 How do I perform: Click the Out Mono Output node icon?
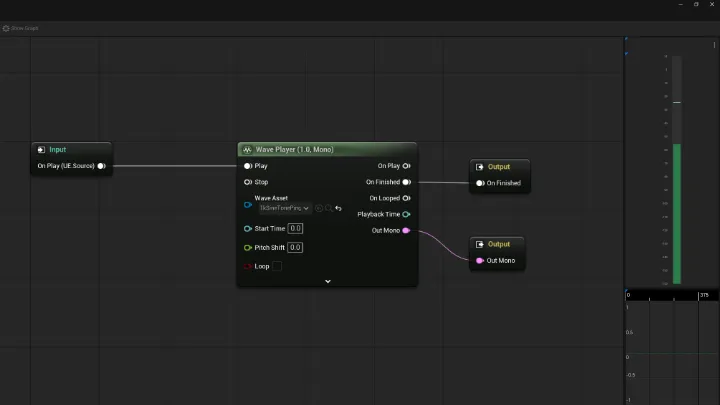[x=479, y=244]
